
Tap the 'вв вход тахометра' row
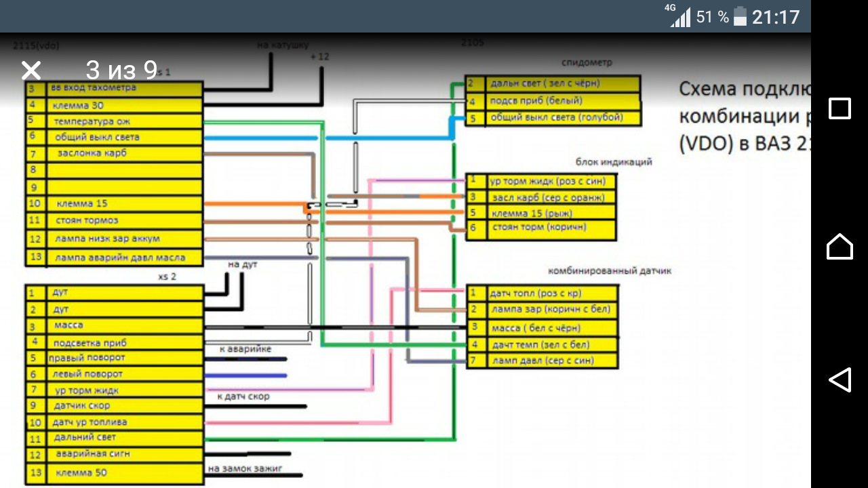pyautogui.click(x=114, y=89)
